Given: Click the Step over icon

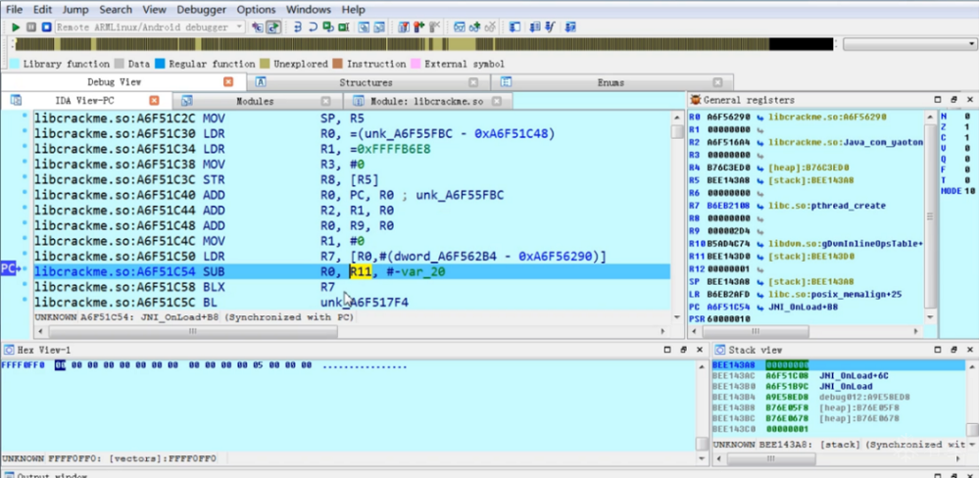Looking at the screenshot, I should click(314, 27).
